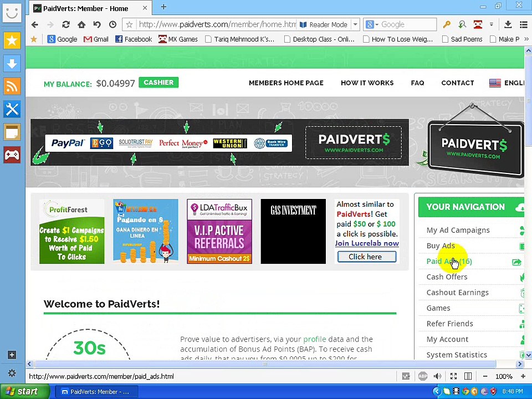Open the browser main menu icon
532x399 pixels.
pos(524,24)
